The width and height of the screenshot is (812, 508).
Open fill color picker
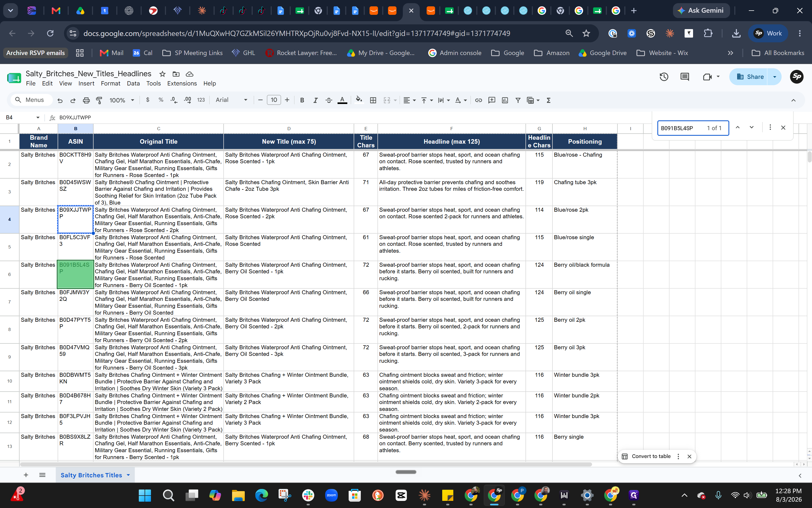click(x=359, y=100)
